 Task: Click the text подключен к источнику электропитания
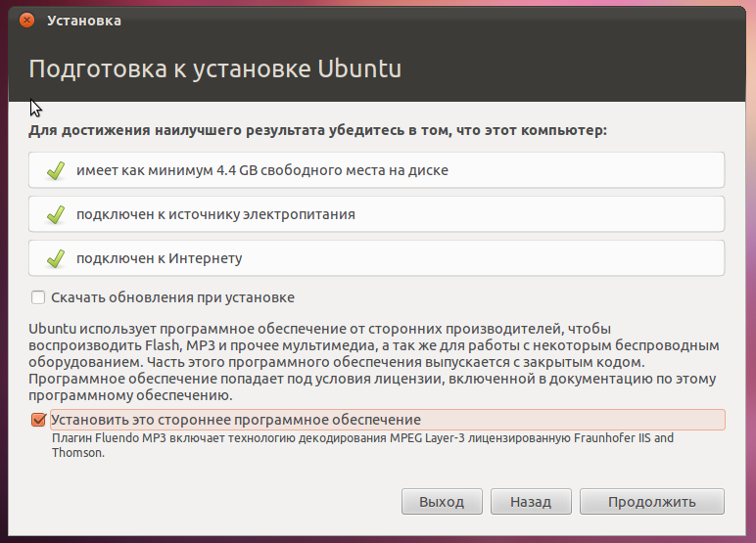click(215, 214)
